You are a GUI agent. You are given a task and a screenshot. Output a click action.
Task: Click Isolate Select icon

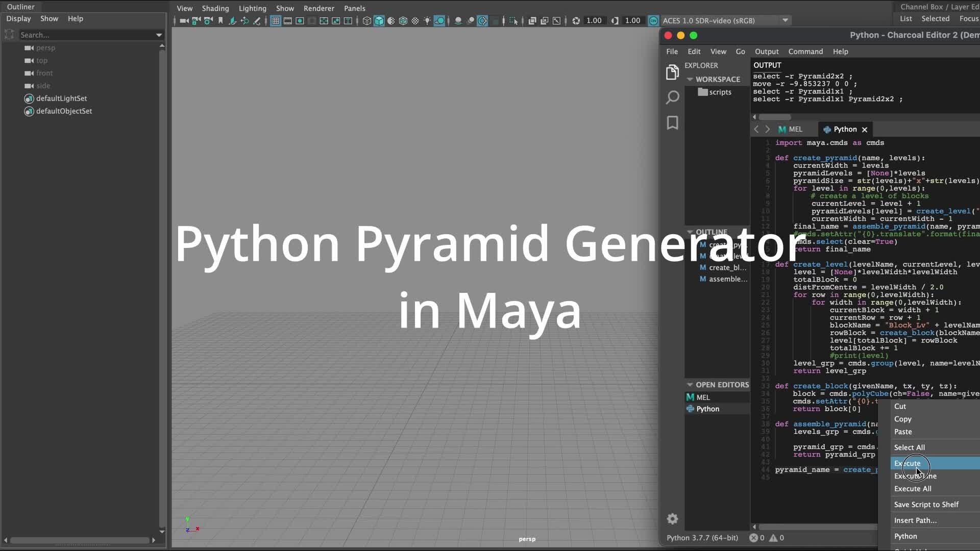click(x=513, y=21)
